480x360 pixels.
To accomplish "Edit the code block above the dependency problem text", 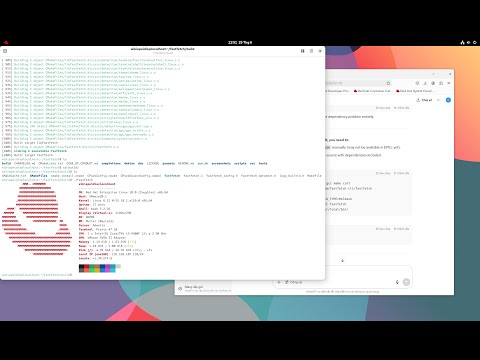I will [x=401, y=108].
